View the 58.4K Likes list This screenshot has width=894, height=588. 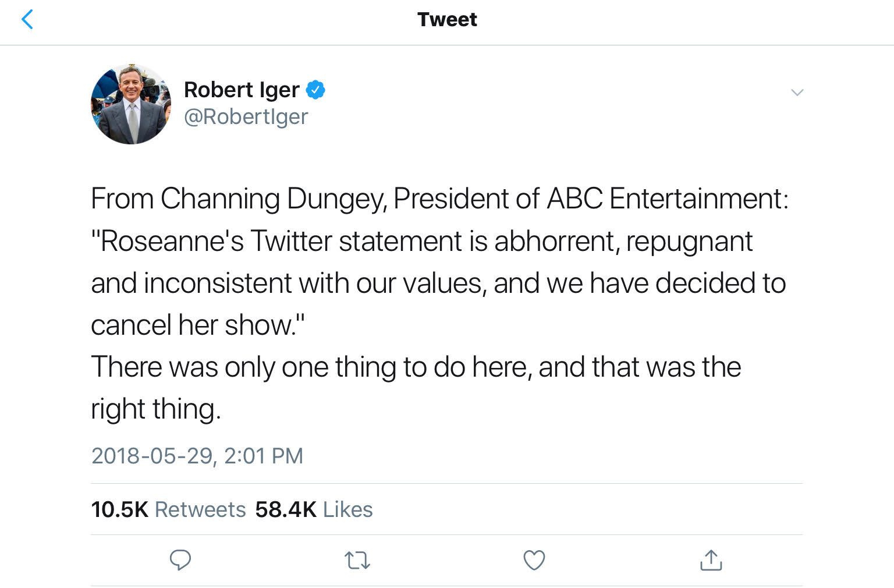point(314,509)
